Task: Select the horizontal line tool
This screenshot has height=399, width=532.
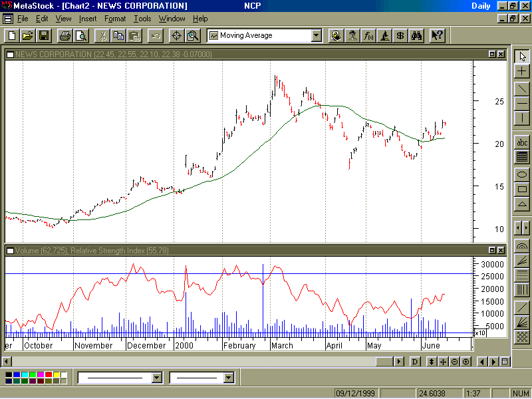Action: tap(522, 104)
